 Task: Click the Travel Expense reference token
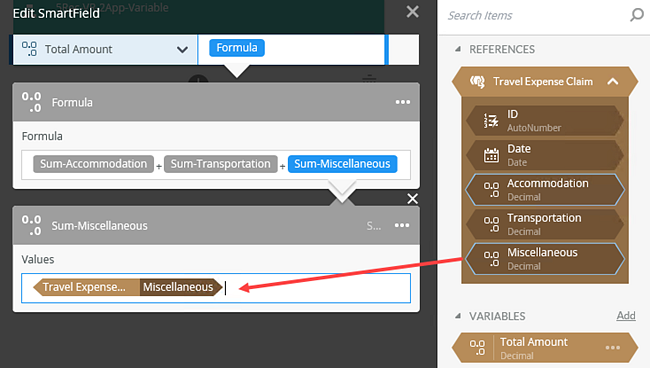point(86,287)
